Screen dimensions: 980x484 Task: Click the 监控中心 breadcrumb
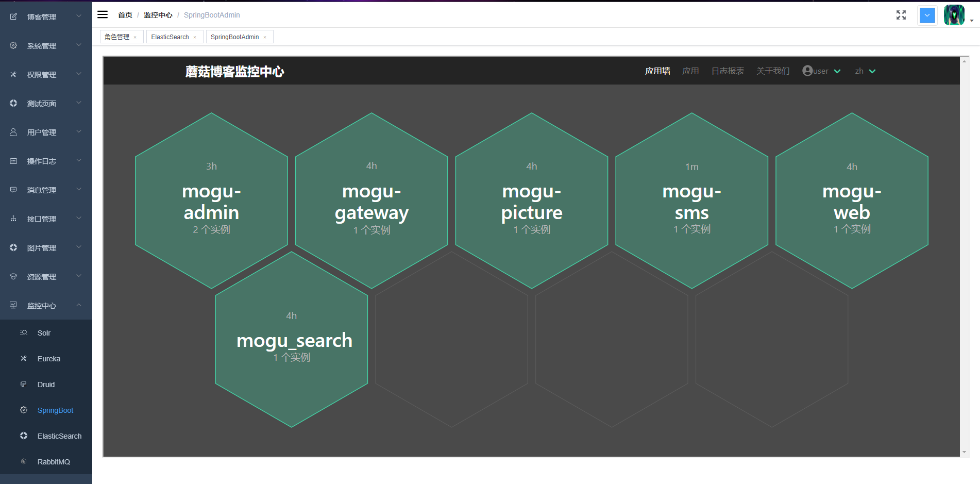click(x=158, y=15)
